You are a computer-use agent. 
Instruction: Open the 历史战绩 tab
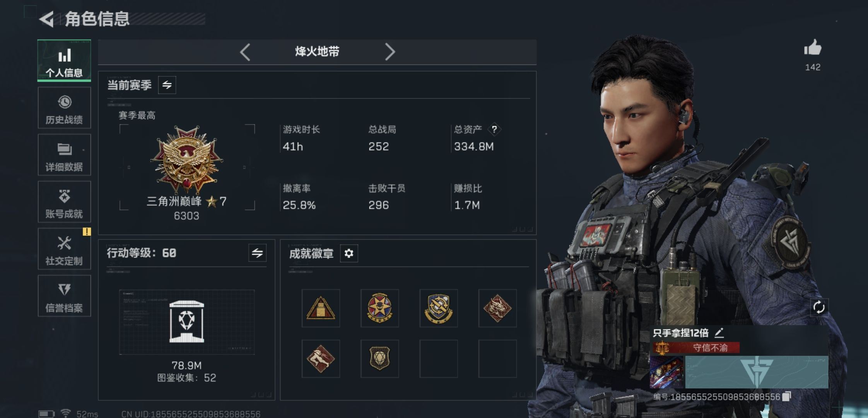point(64,108)
